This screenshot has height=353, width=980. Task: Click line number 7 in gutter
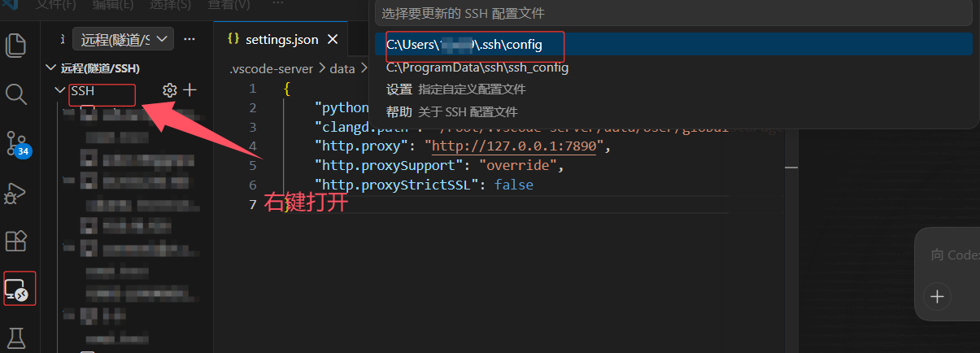pos(253,205)
